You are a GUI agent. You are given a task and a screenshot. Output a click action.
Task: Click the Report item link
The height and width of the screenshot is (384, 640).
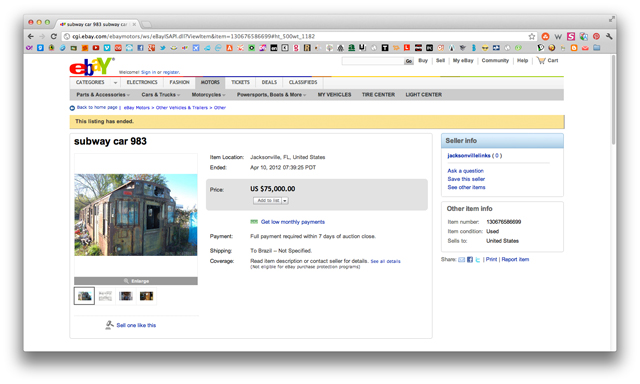point(515,260)
